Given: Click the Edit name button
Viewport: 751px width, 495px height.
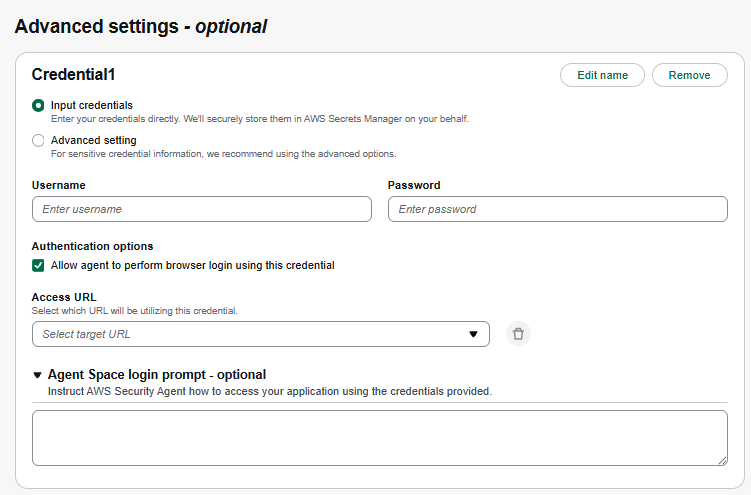Looking at the screenshot, I should pyautogui.click(x=602, y=75).
